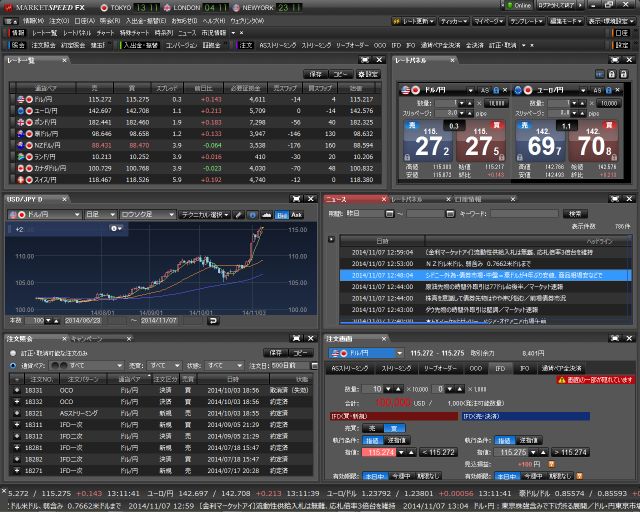Select 逆指値 for the left-side execution condition
640x512 pixels.
[x=397, y=440]
